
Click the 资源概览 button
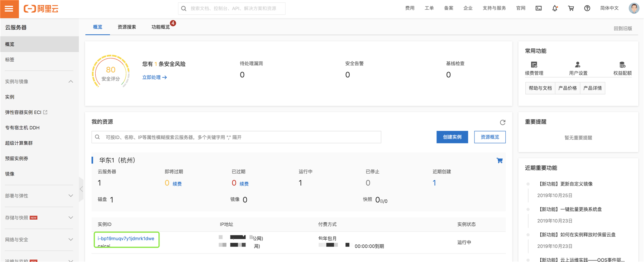coord(490,137)
